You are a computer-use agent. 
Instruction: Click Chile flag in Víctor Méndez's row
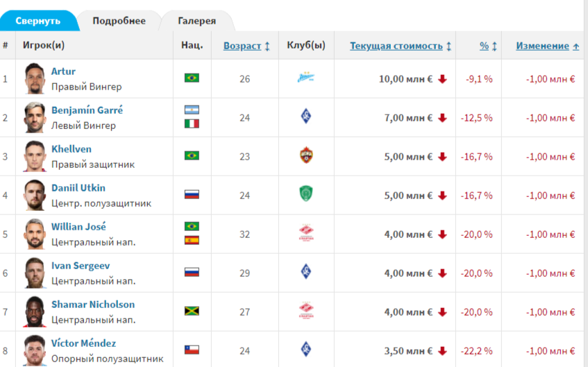pos(192,350)
